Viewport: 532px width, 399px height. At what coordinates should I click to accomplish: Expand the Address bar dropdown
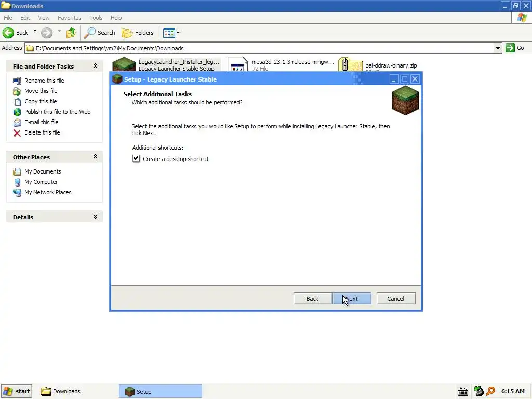[497, 48]
